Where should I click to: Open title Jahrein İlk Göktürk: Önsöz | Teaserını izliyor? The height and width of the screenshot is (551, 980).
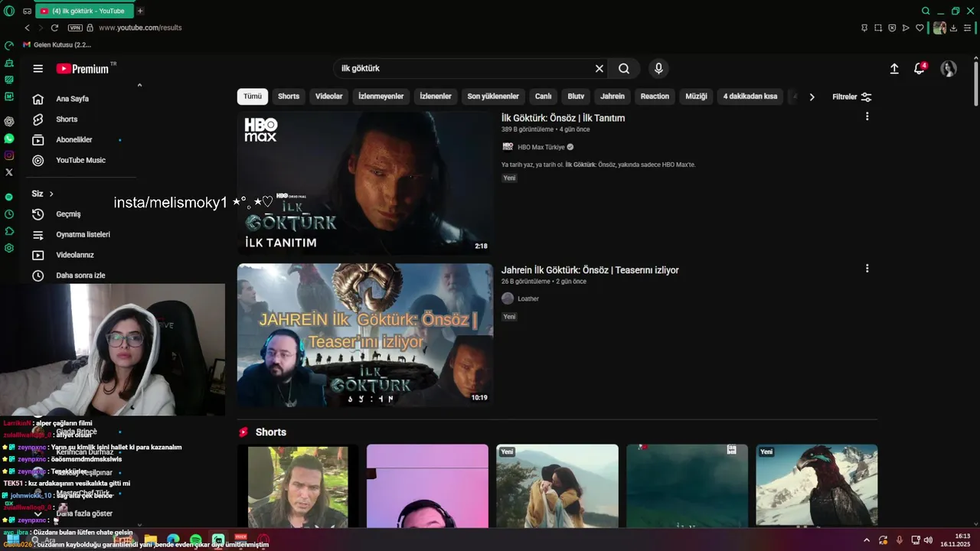tap(590, 270)
